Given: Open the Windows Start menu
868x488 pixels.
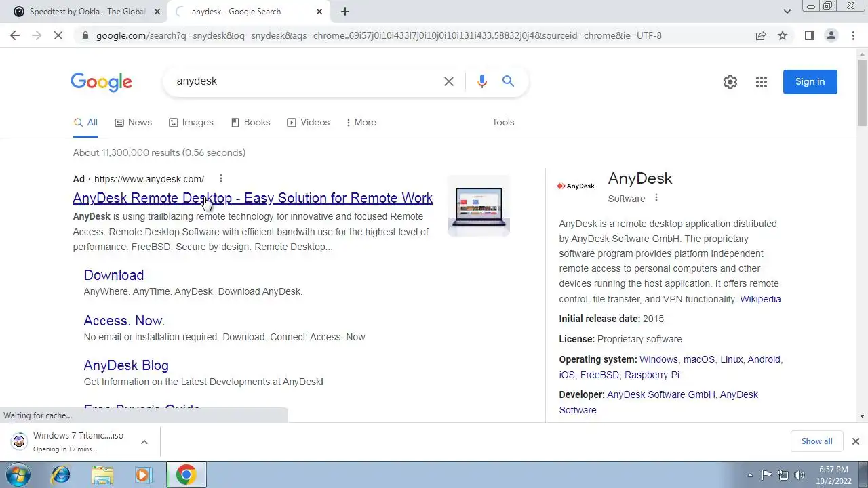Looking at the screenshot, I should 18,474.
